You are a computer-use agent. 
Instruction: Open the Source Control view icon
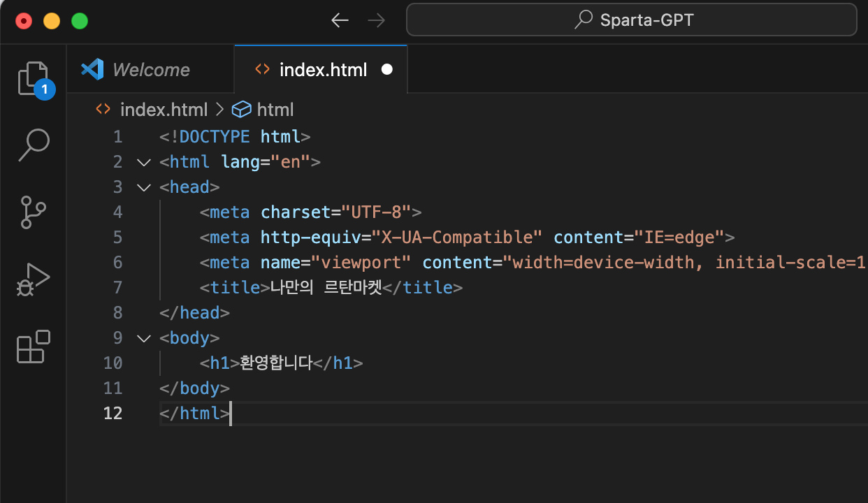tap(33, 212)
